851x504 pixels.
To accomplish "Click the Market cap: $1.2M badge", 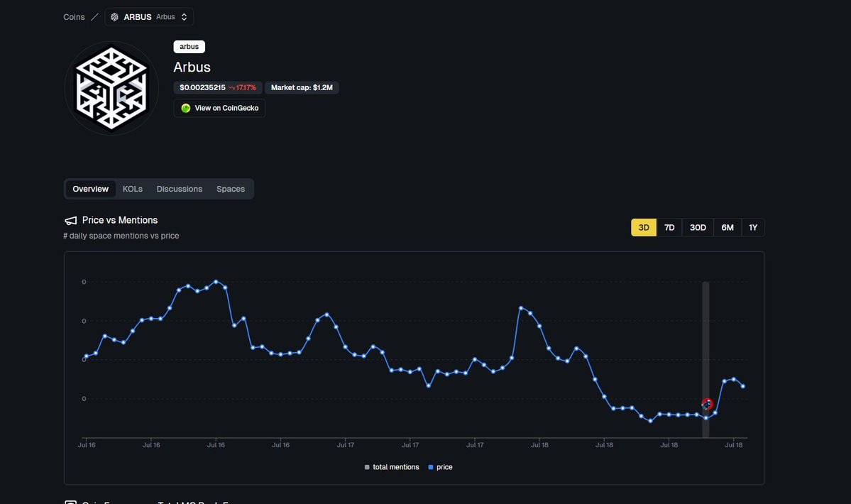I will tap(302, 87).
